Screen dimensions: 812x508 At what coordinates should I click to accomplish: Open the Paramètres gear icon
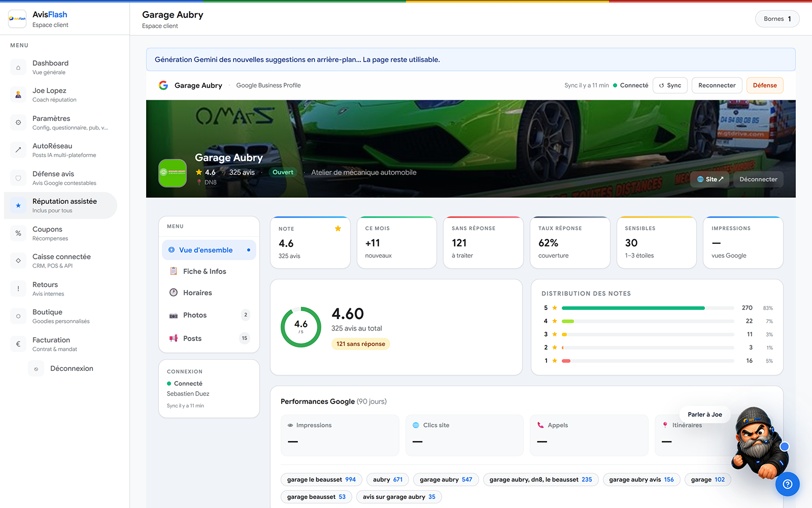point(18,122)
